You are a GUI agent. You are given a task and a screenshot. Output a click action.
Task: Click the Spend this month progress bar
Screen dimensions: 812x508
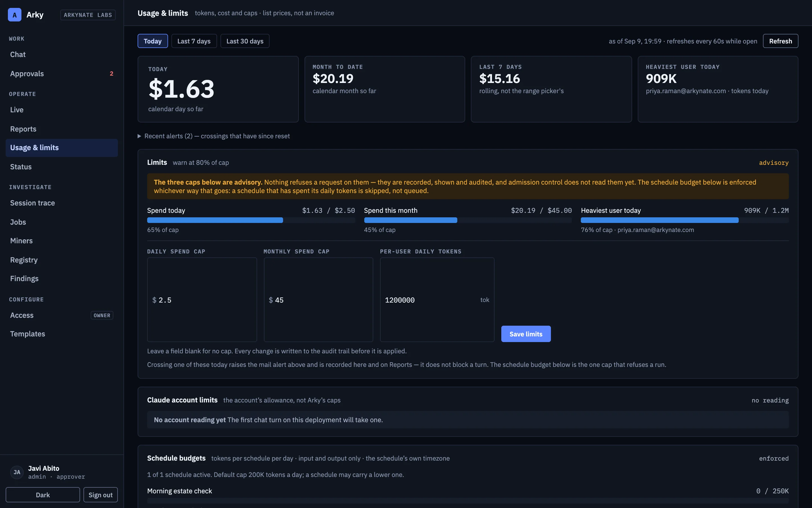468,220
